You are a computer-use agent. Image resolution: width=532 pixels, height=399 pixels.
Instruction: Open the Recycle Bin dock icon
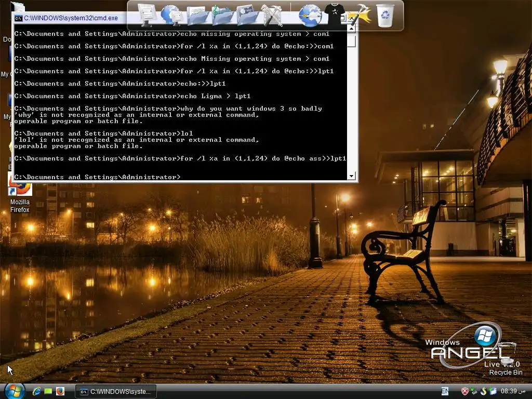point(385,15)
